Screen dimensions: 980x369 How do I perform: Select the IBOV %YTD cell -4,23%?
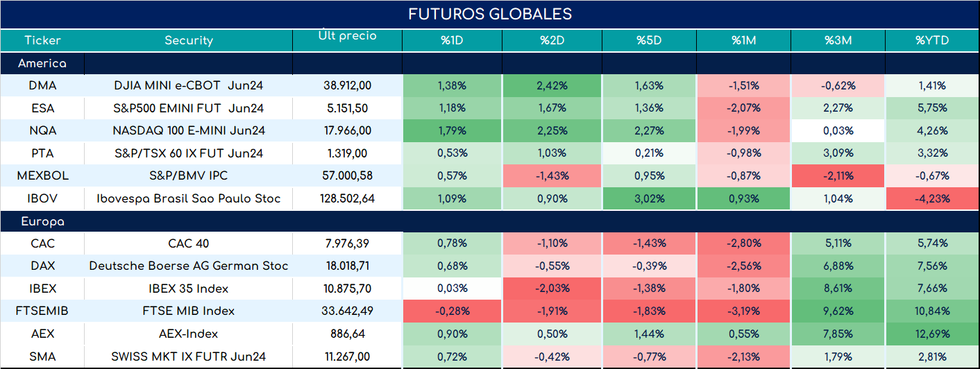[x=931, y=198]
